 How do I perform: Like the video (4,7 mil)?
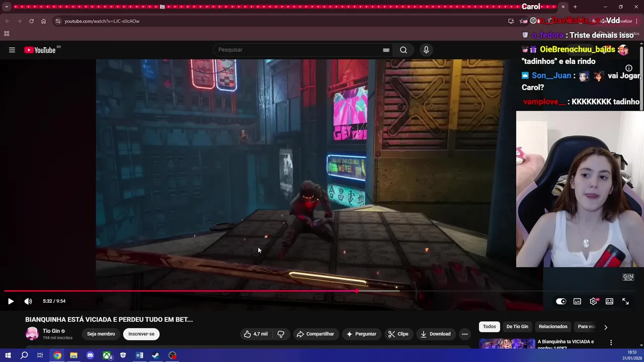tap(256, 334)
